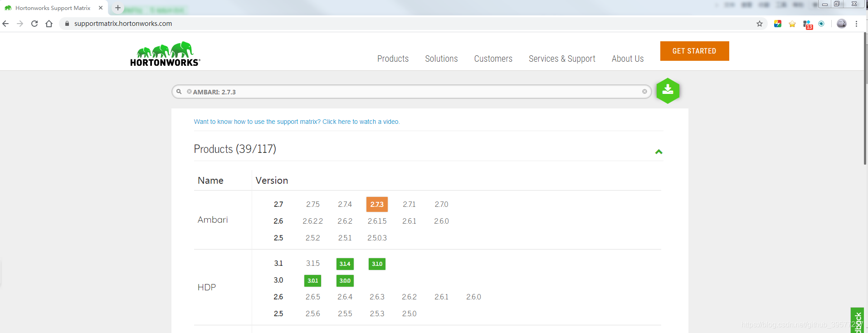
Task: Open the support matrix video link
Action: (297, 122)
